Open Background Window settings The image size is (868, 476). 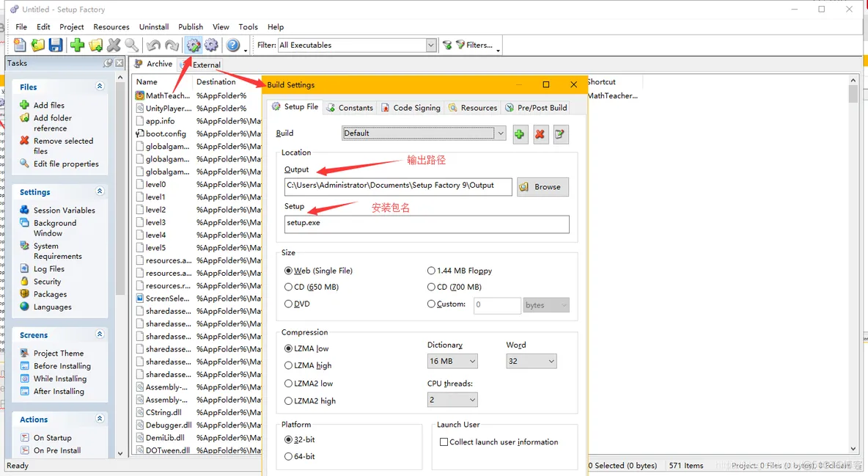[55, 228]
